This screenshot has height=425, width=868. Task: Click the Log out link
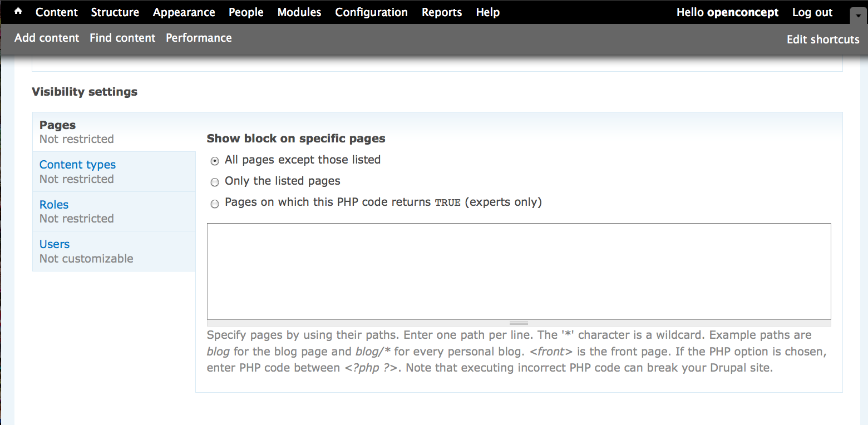click(812, 12)
